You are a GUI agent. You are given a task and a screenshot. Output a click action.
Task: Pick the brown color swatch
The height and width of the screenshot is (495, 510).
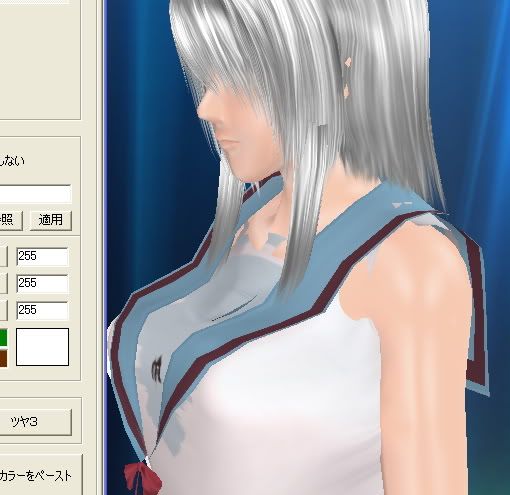(4, 358)
